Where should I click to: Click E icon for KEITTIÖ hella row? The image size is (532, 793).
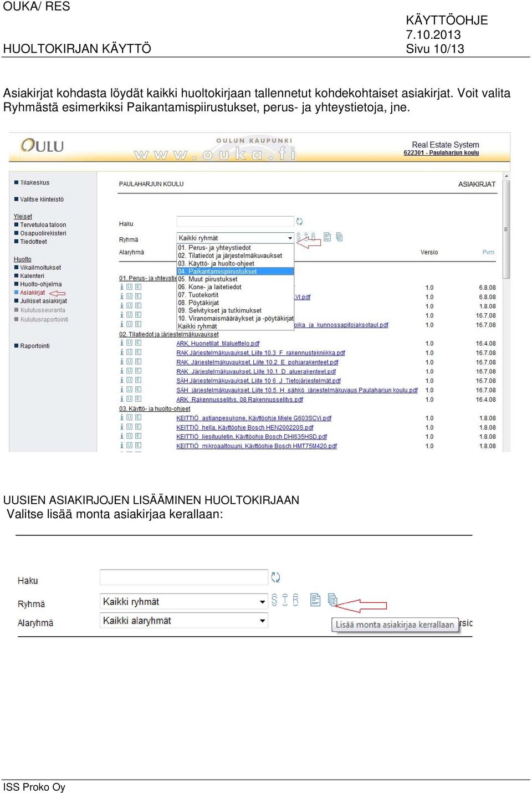click(138, 427)
